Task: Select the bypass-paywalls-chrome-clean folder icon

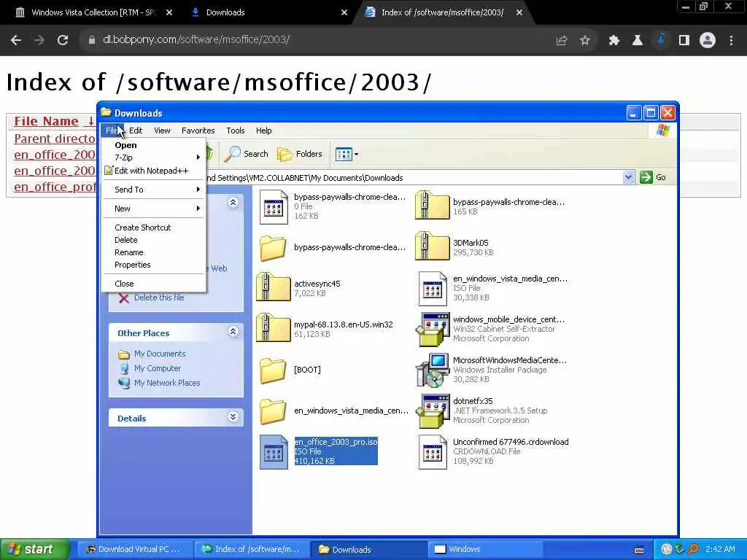Action: (x=273, y=248)
